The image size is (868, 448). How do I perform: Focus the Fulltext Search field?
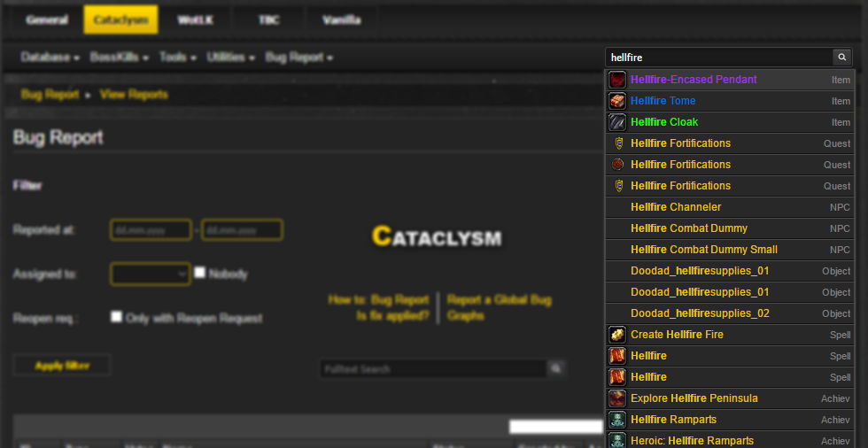(433, 368)
